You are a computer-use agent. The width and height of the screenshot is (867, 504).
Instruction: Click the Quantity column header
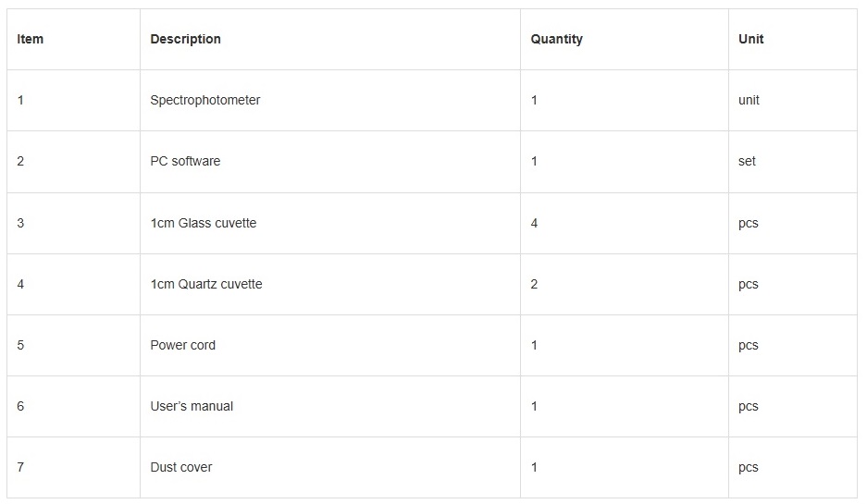click(556, 39)
